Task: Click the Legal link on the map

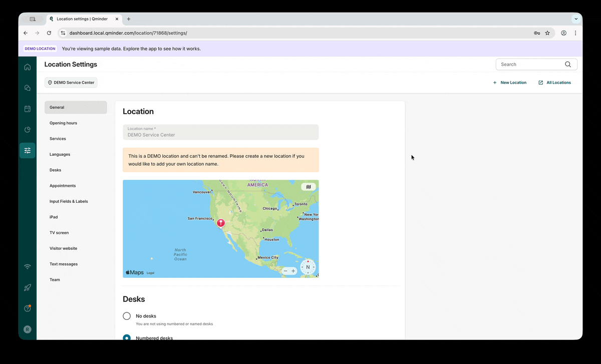Action: (x=150, y=273)
